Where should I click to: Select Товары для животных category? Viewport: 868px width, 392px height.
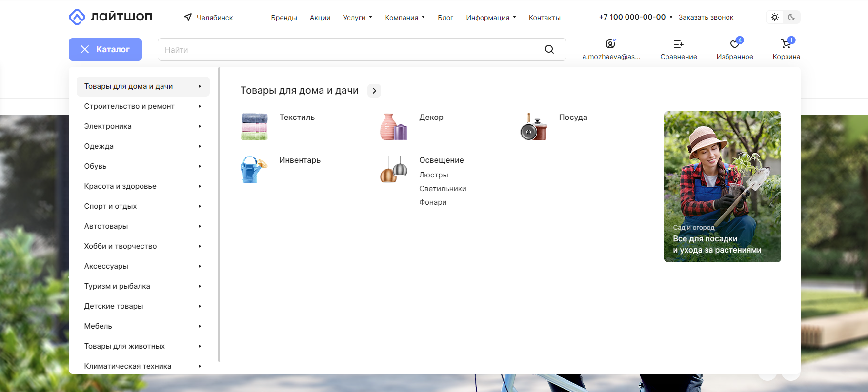pos(143,346)
